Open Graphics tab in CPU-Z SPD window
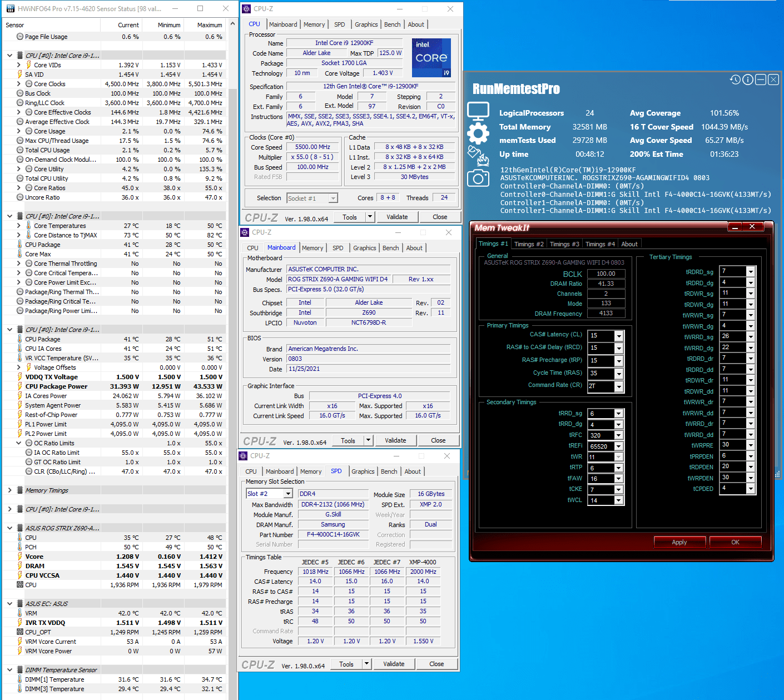The width and height of the screenshot is (784, 700). [363, 471]
